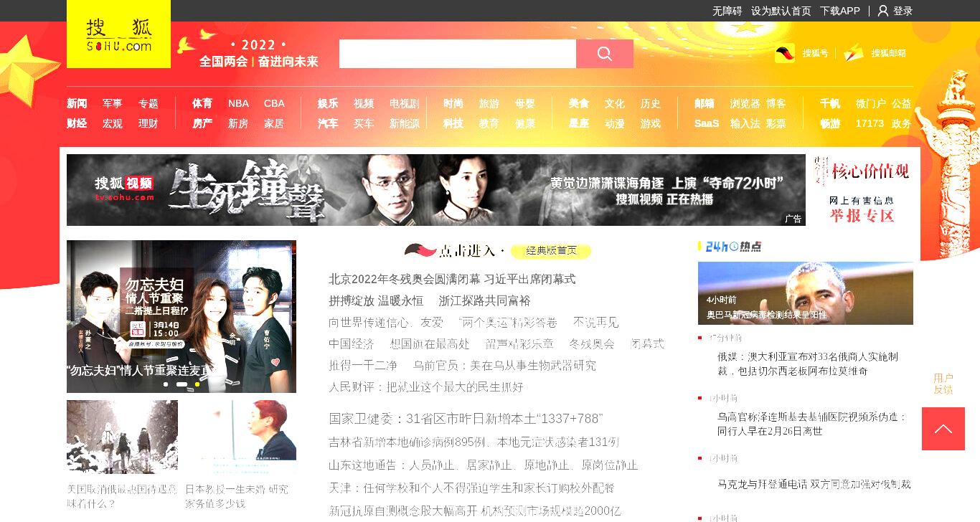
Task: Open 日本教授一生未婚 caption link
Action: pos(237,496)
